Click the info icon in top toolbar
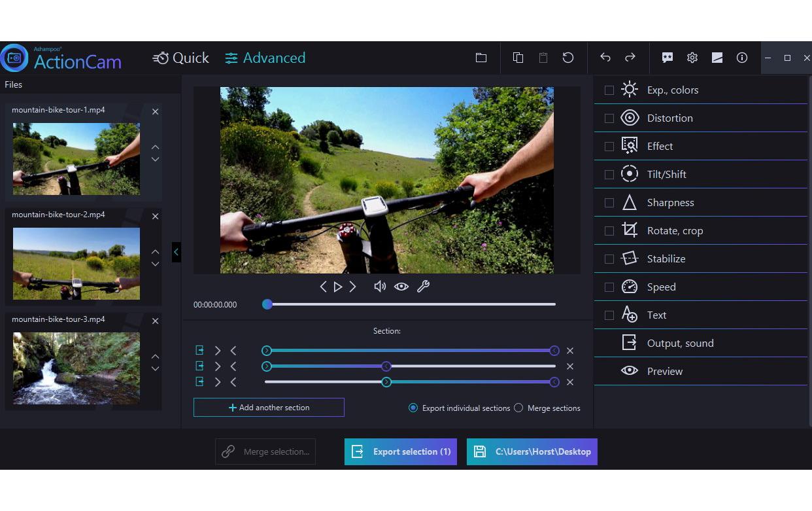The height and width of the screenshot is (511, 812). 742,58
